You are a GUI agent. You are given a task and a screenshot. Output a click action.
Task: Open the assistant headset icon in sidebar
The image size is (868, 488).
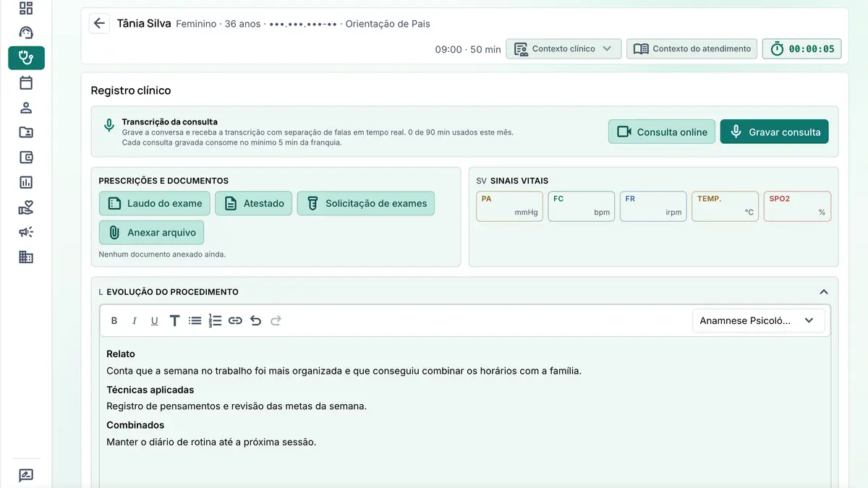(x=26, y=33)
